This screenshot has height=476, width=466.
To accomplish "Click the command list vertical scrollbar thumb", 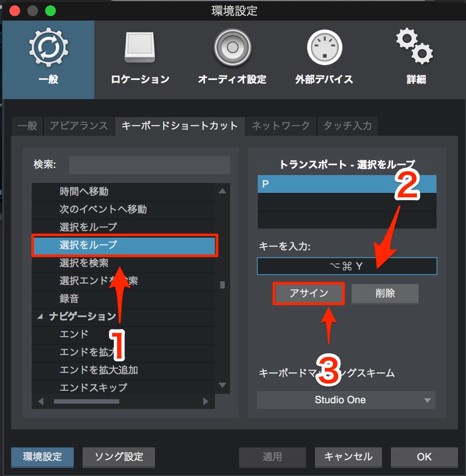I will click(x=223, y=285).
